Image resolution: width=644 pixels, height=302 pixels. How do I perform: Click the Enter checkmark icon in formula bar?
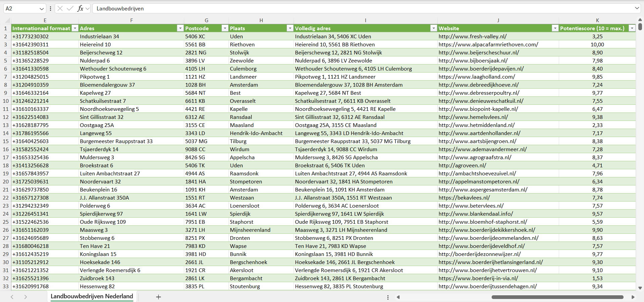pyautogui.click(x=70, y=8)
